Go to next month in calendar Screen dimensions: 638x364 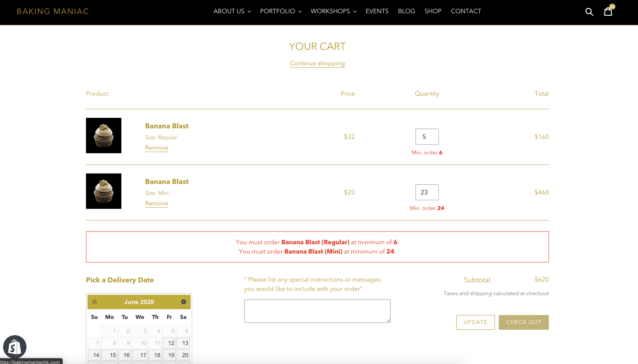[183, 302]
